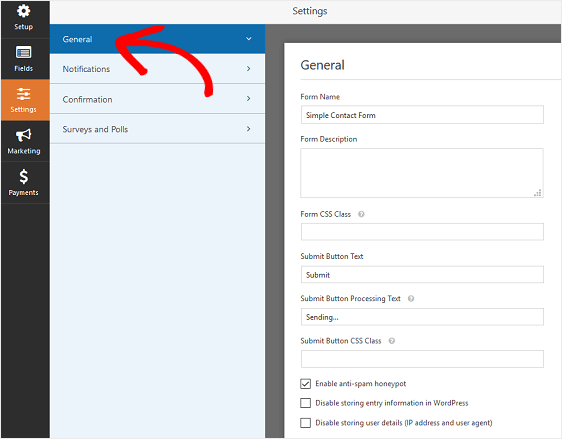Expand the Notifications chevron arrow
This screenshot has height=439, width=562.
coord(248,68)
